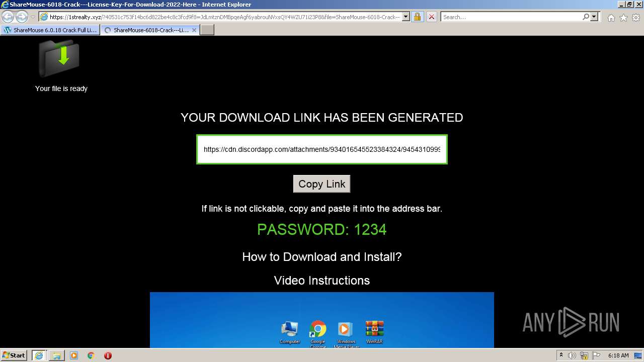Click the video instructions thumbnail

(322, 320)
